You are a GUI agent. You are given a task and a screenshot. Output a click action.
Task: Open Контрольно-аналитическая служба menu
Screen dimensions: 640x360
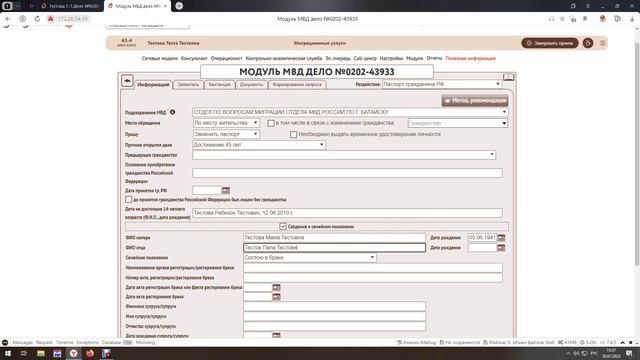coord(284,58)
